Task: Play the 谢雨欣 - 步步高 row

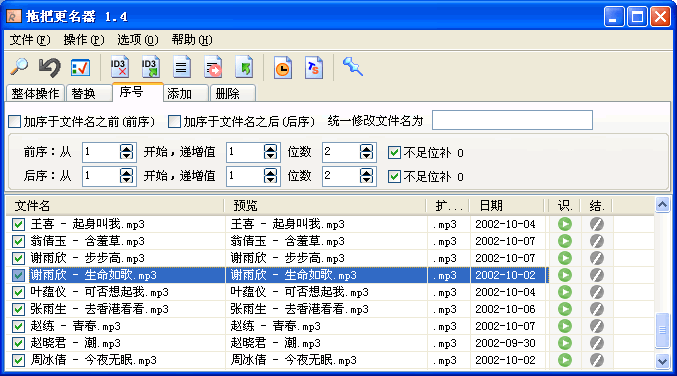Action: pyautogui.click(x=565, y=258)
